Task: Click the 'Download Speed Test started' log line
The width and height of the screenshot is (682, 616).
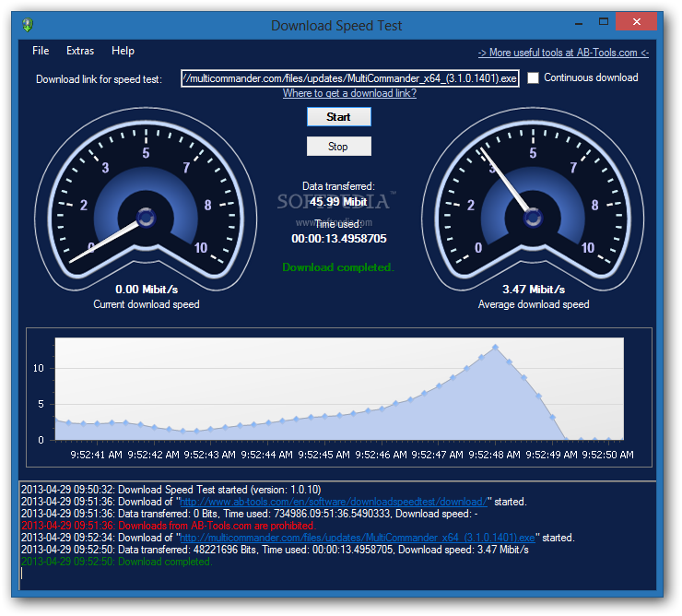Action: coord(170,490)
